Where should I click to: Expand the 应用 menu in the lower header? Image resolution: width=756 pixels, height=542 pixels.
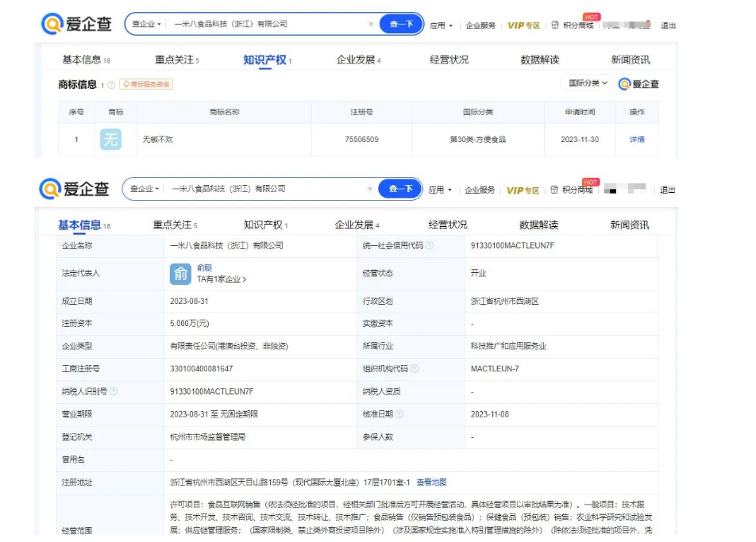pos(440,190)
